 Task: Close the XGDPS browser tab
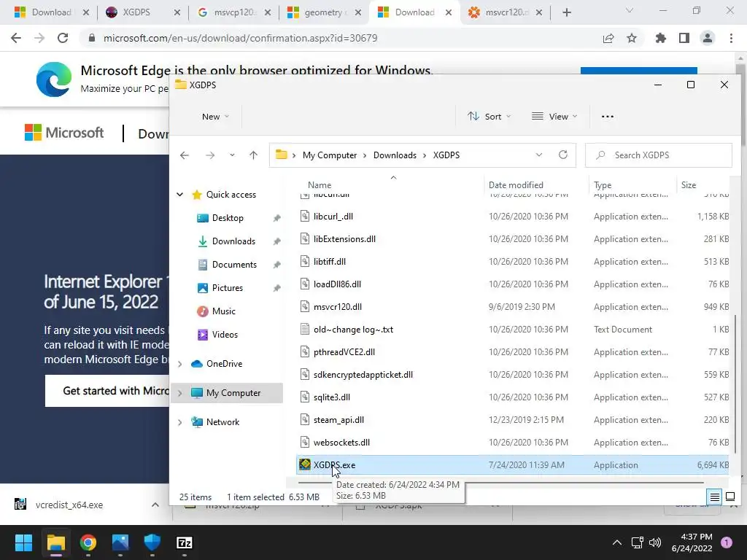(177, 13)
